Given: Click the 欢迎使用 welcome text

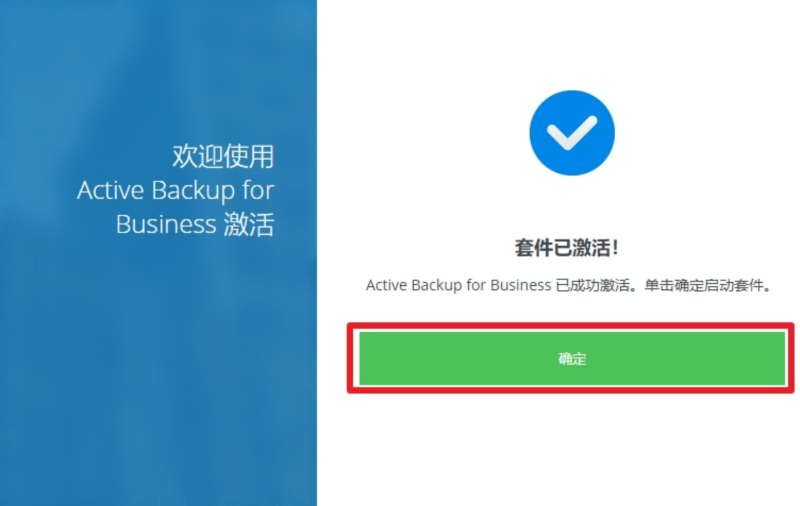Looking at the screenshot, I should pyautogui.click(x=223, y=156).
